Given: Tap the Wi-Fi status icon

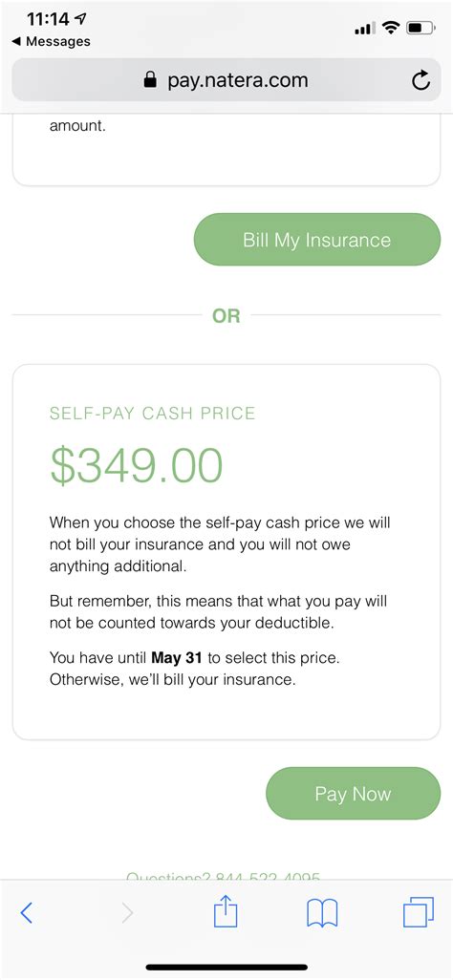Looking at the screenshot, I should (392, 28).
